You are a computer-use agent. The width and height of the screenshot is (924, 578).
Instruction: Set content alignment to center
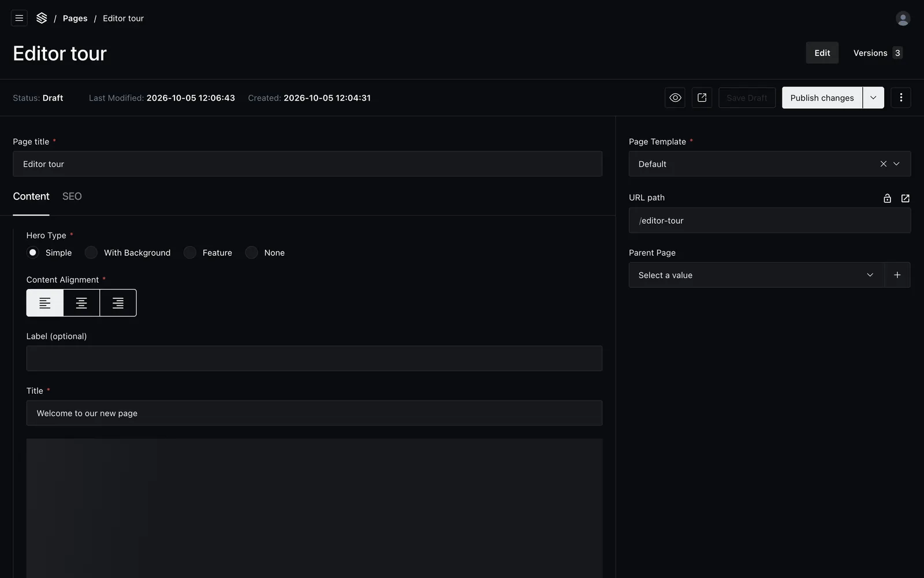click(x=81, y=303)
